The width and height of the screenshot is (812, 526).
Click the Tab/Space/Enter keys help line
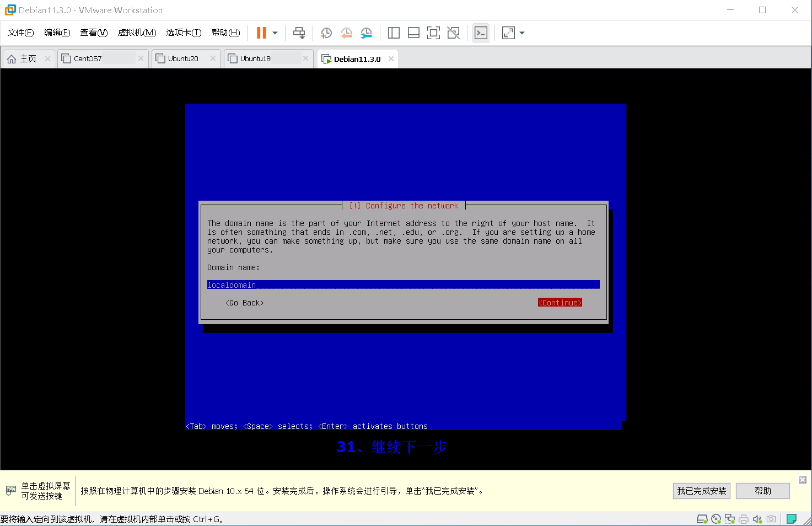coord(306,426)
